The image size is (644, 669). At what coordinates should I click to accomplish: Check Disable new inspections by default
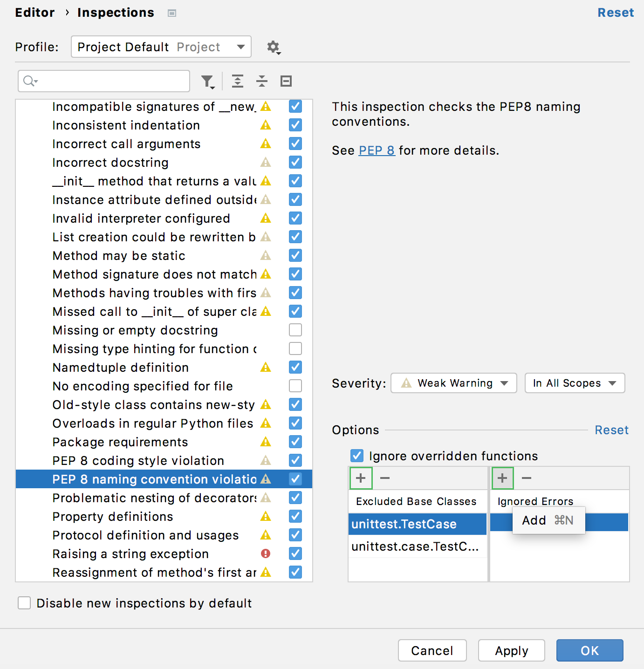tap(24, 603)
